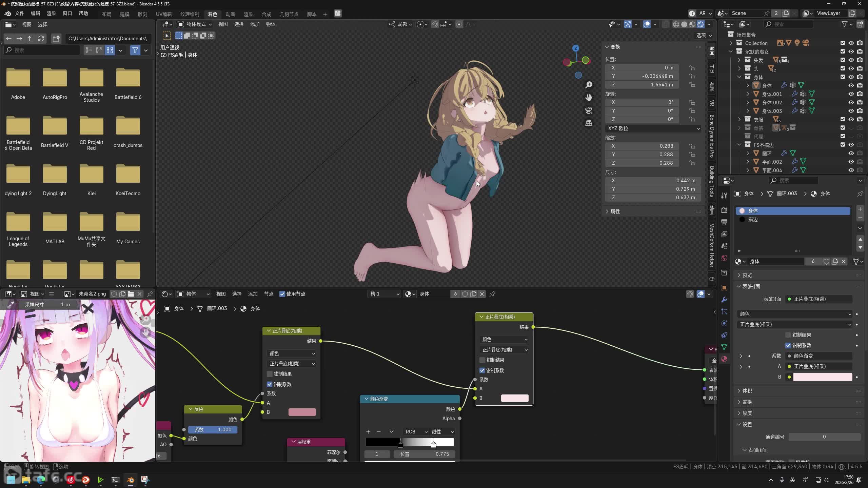Screen dimensions: 868x488
Task: Open the Modifiers wrench properties tab
Action: [x=724, y=300]
